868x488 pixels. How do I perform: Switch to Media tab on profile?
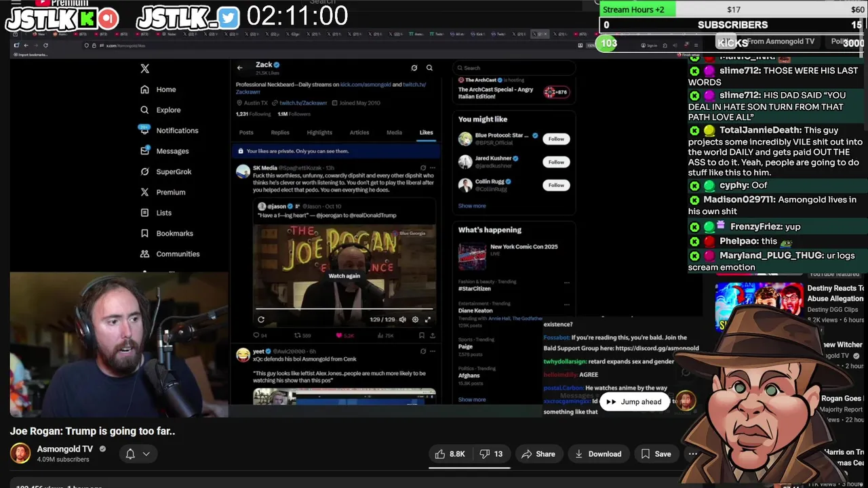[394, 133]
